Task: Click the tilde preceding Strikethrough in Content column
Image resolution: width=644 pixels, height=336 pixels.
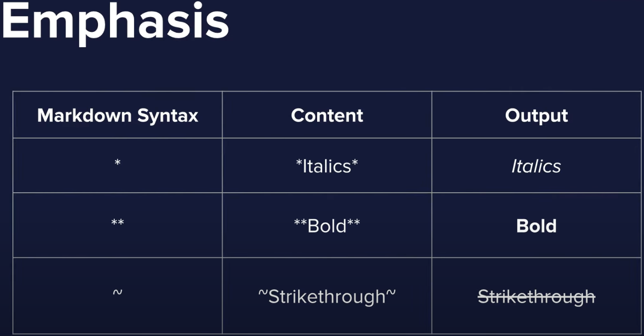Action: (x=263, y=294)
